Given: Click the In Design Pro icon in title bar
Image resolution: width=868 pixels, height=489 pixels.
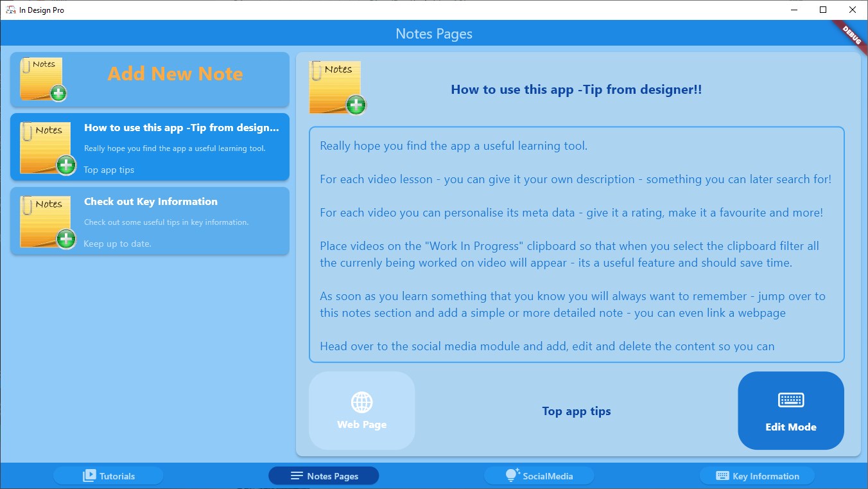Looking at the screenshot, I should [10, 10].
